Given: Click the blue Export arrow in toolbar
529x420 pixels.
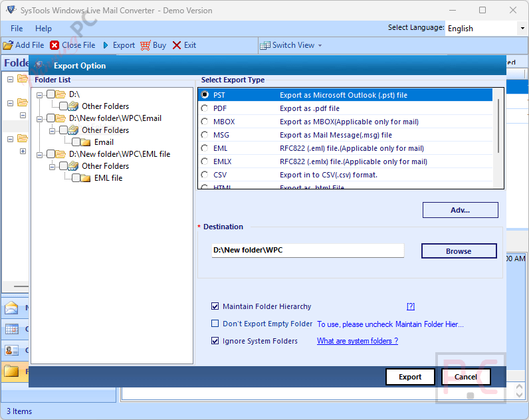Looking at the screenshot, I should coord(106,45).
